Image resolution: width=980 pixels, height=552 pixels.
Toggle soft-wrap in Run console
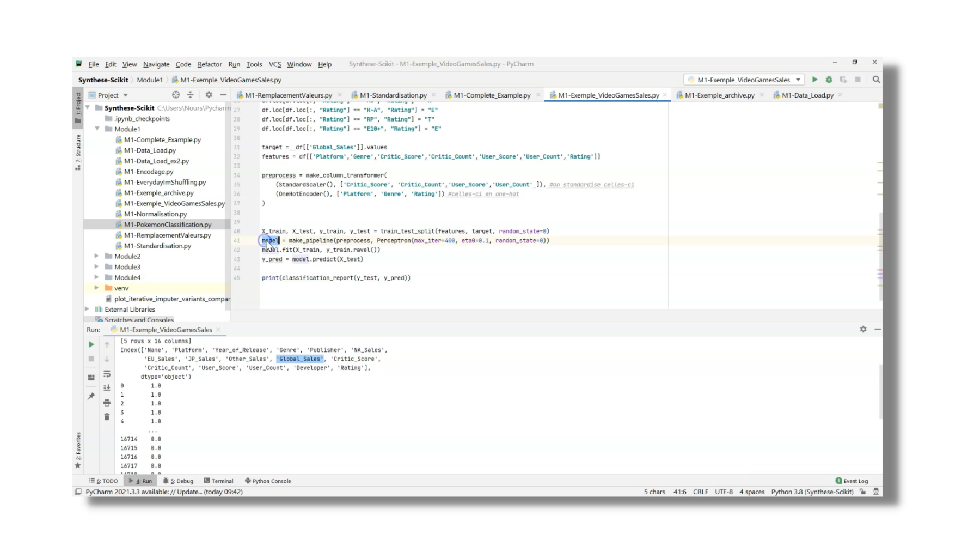pyautogui.click(x=107, y=374)
